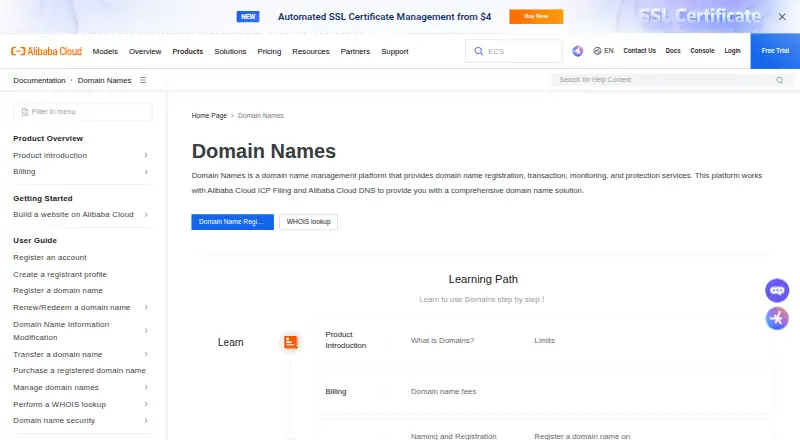Screen dimensions: 800x440
Task: Click the ECS search input field
Action: coord(514,51)
